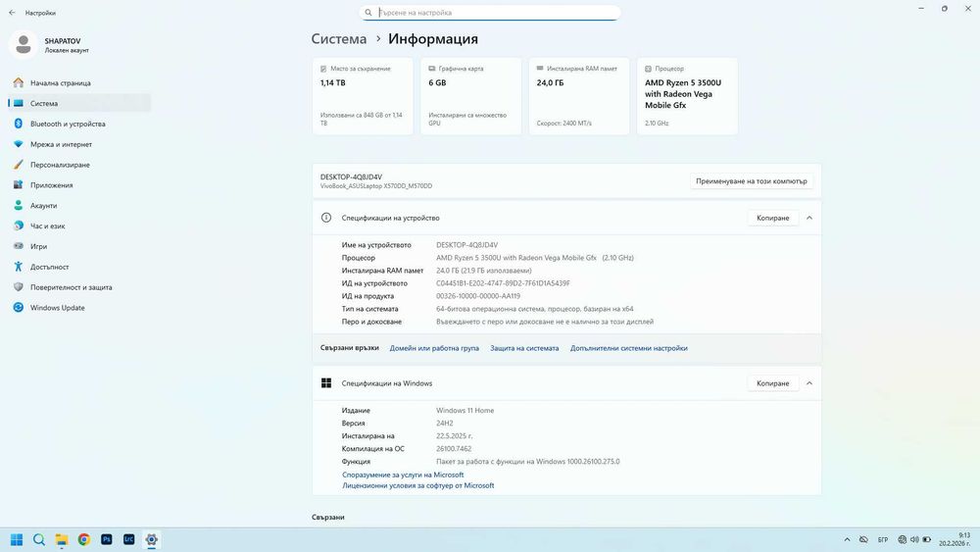
Task: Collapse the Спецификации на устройство section
Action: pyautogui.click(x=809, y=219)
